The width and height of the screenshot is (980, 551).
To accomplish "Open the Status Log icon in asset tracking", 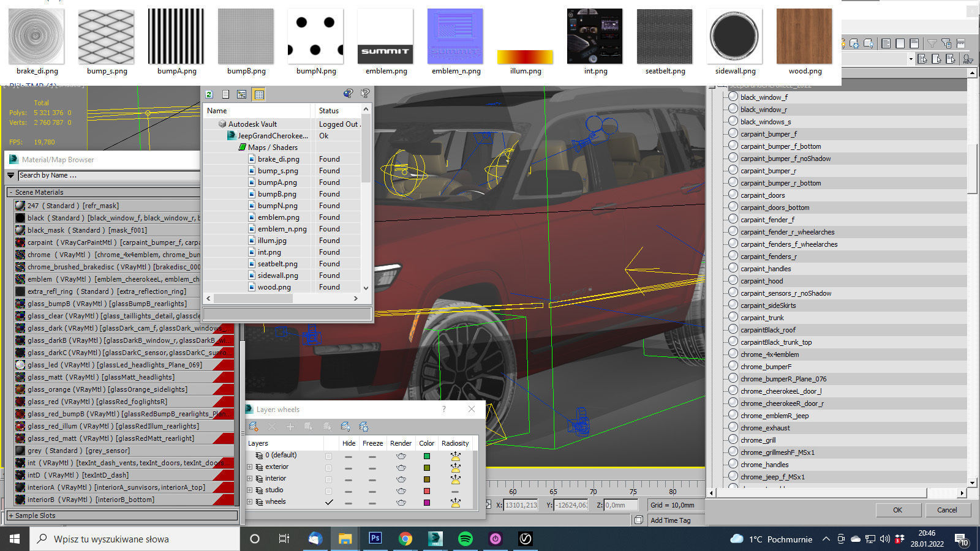I will tap(226, 94).
